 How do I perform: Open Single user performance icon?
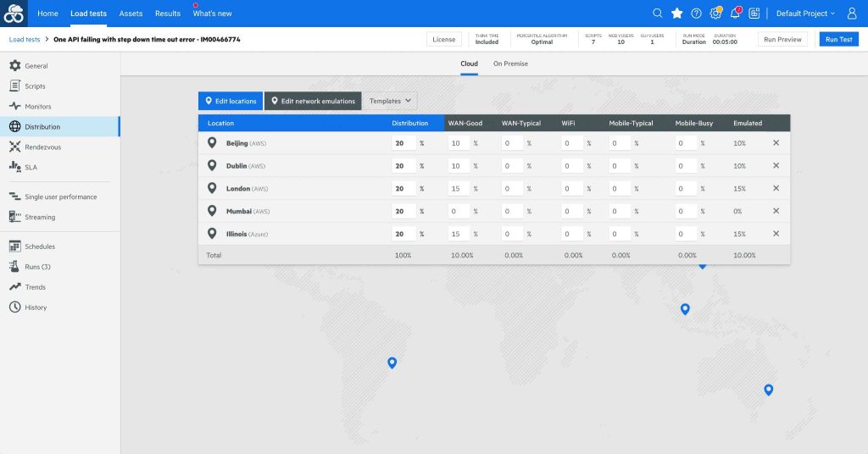coord(15,197)
